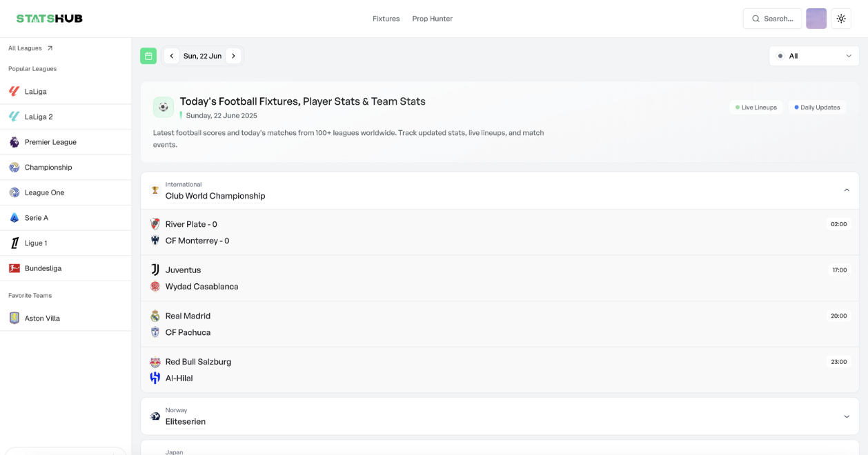The image size is (868, 455).
Task: Open All Leagues link
Action: [x=30, y=48]
